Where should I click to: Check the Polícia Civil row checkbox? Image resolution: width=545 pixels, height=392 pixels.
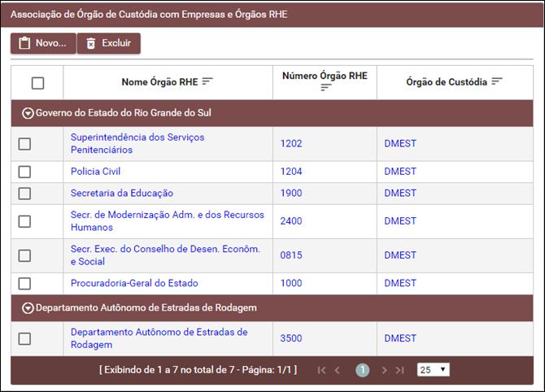tap(24, 172)
